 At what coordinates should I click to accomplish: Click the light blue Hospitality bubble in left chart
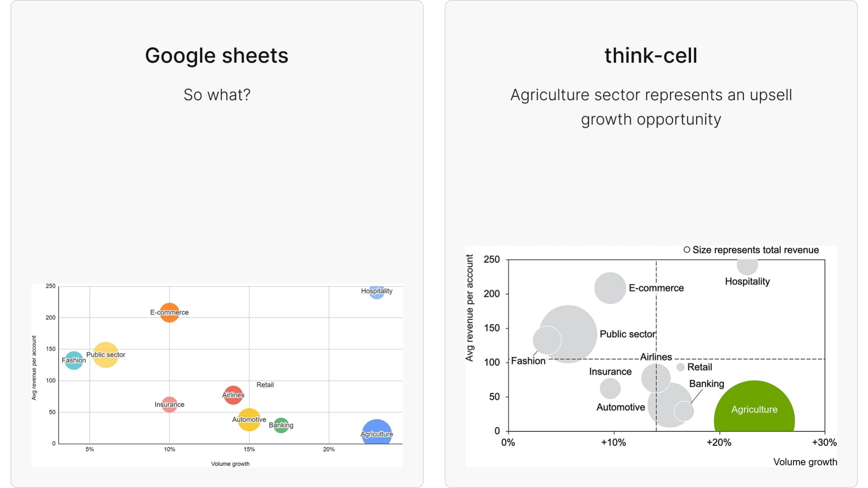tap(376, 293)
